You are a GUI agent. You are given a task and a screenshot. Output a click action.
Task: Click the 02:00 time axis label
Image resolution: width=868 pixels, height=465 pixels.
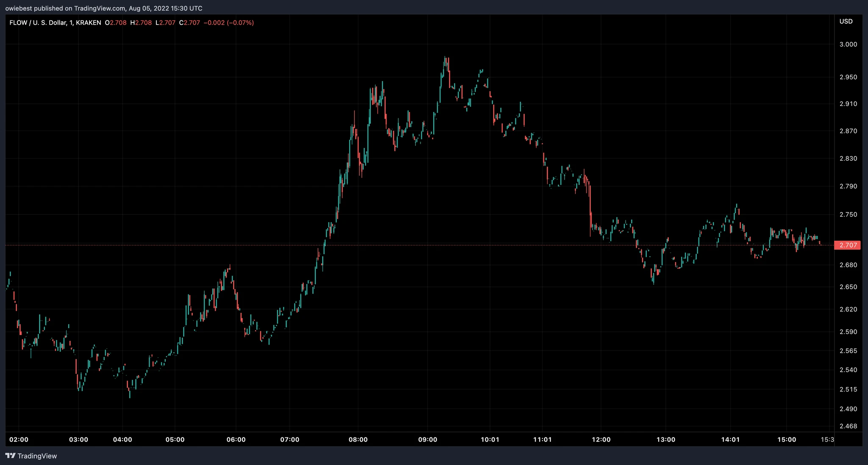pyautogui.click(x=19, y=440)
